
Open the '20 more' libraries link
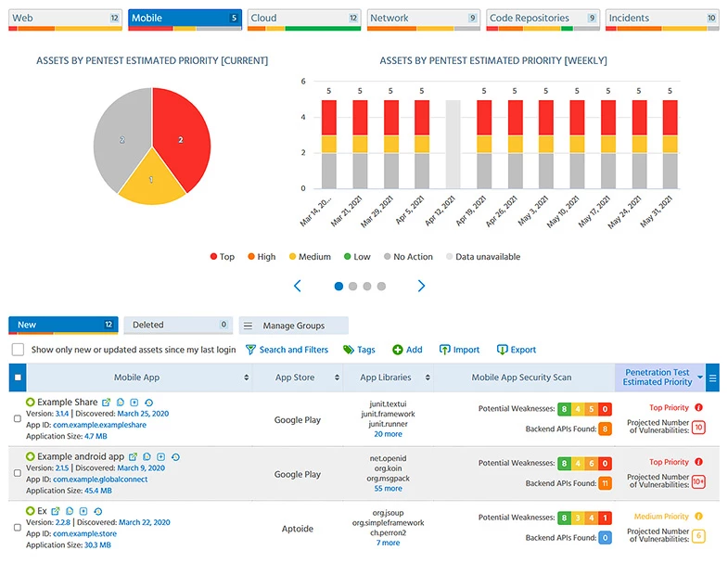coord(388,434)
